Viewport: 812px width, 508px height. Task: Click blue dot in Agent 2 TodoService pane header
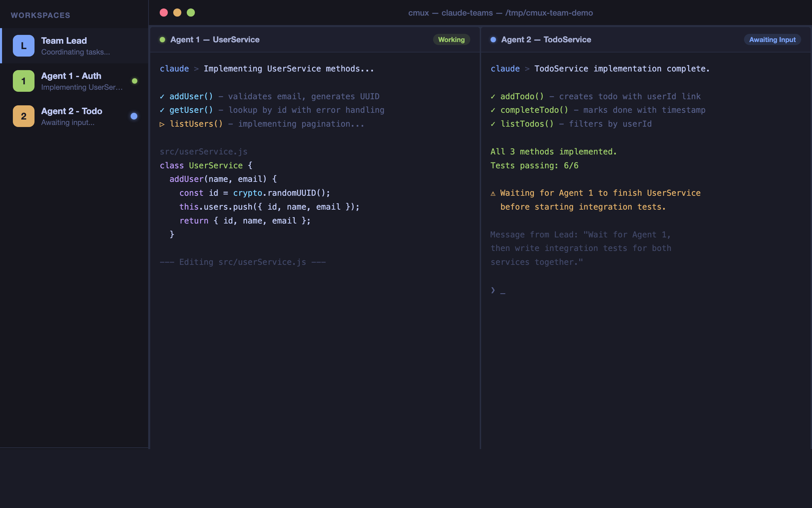[x=493, y=40]
